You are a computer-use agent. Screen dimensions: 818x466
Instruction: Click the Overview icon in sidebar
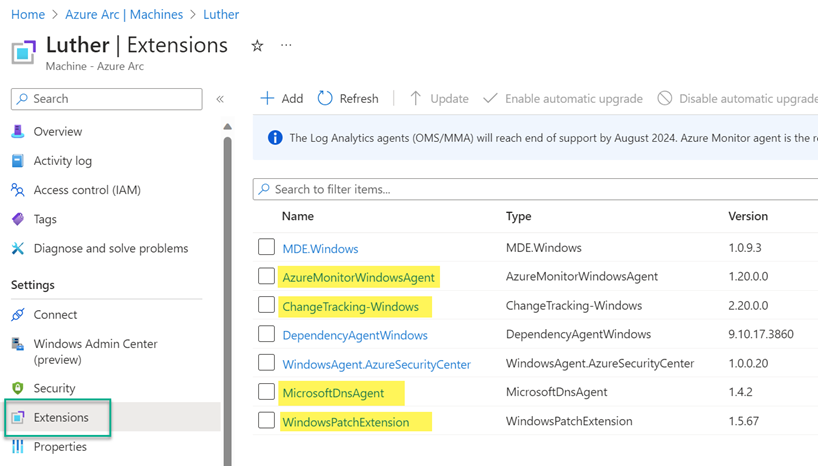coord(17,132)
